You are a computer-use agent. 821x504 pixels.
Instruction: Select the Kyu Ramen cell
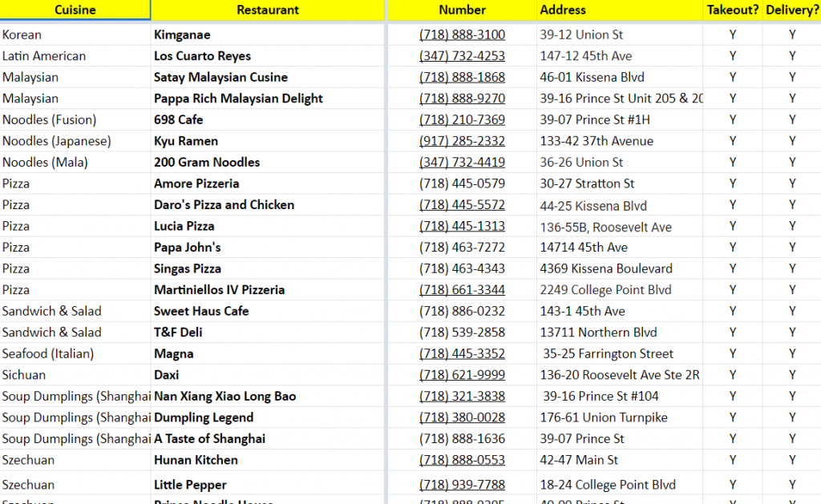point(268,141)
